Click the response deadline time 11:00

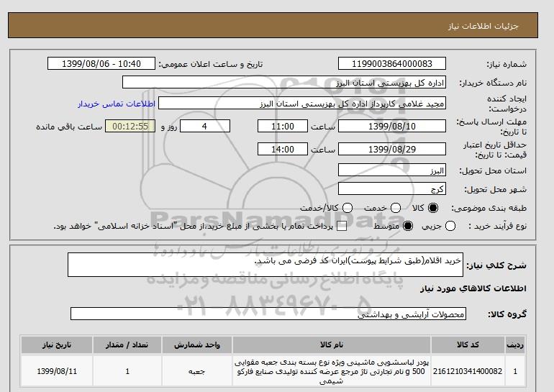pyautogui.click(x=283, y=126)
